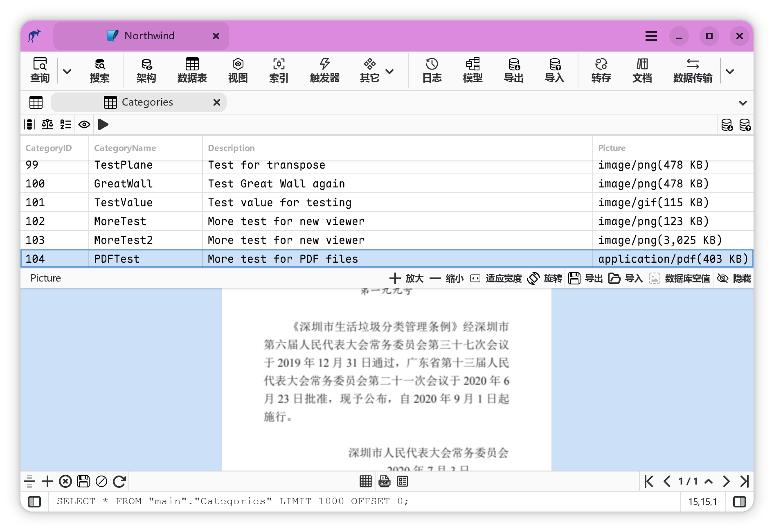Switch result view to PDF mode

(x=384, y=482)
